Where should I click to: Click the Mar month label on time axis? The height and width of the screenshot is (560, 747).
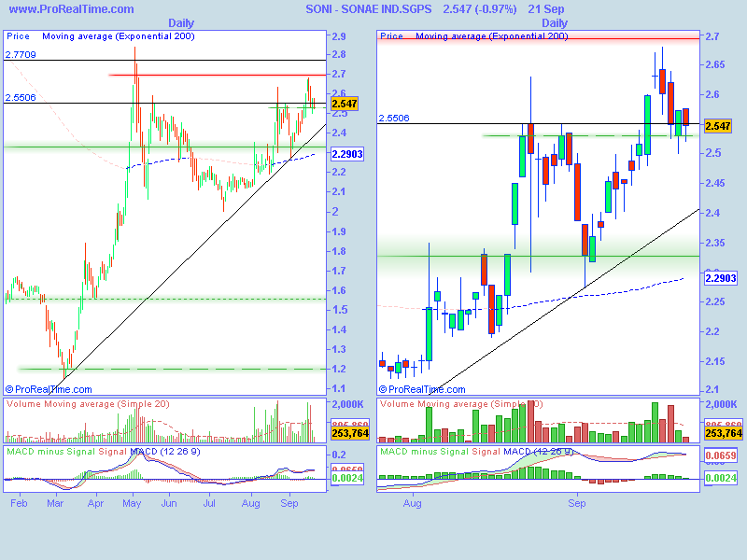pyautogui.click(x=55, y=503)
